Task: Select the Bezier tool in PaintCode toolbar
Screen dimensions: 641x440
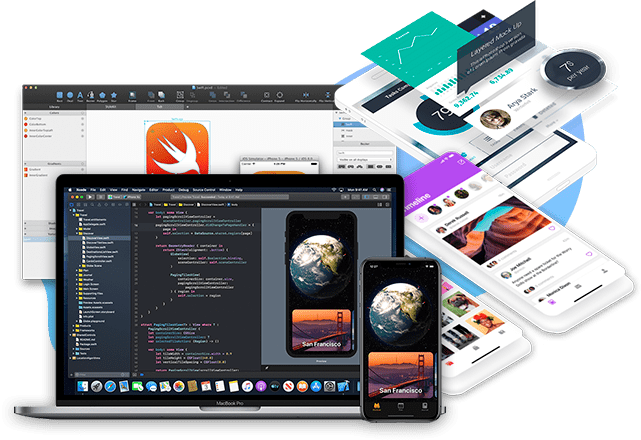Action: click(x=91, y=95)
